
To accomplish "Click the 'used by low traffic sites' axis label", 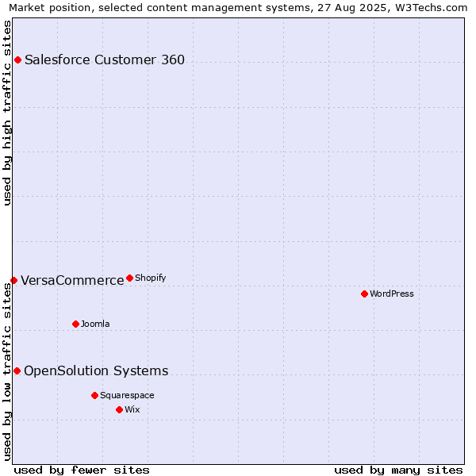I will [6, 372].
